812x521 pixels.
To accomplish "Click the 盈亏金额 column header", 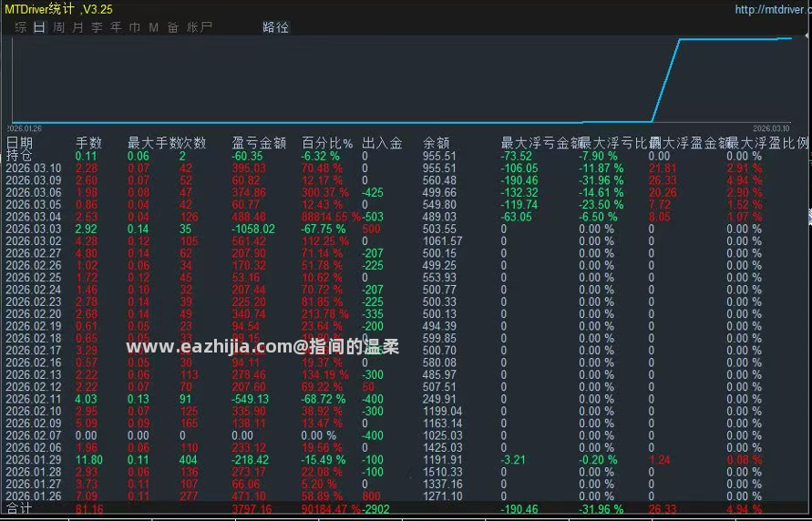I will coord(259,143).
